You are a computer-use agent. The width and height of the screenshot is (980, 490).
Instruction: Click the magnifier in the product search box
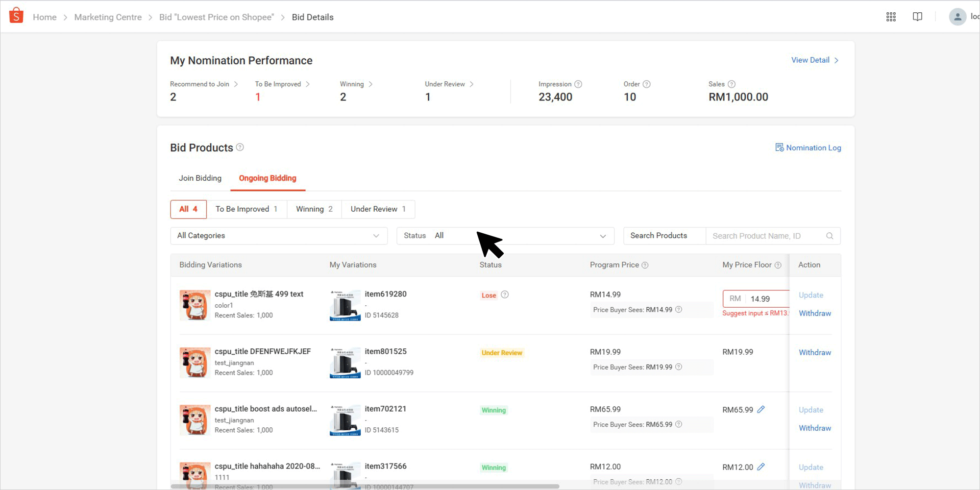coord(830,236)
